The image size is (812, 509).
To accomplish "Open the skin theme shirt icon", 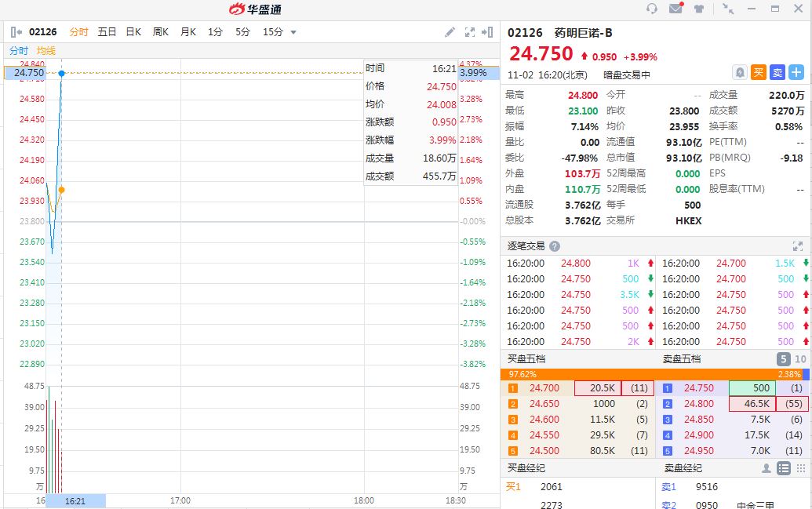I will click(x=698, y=9).
